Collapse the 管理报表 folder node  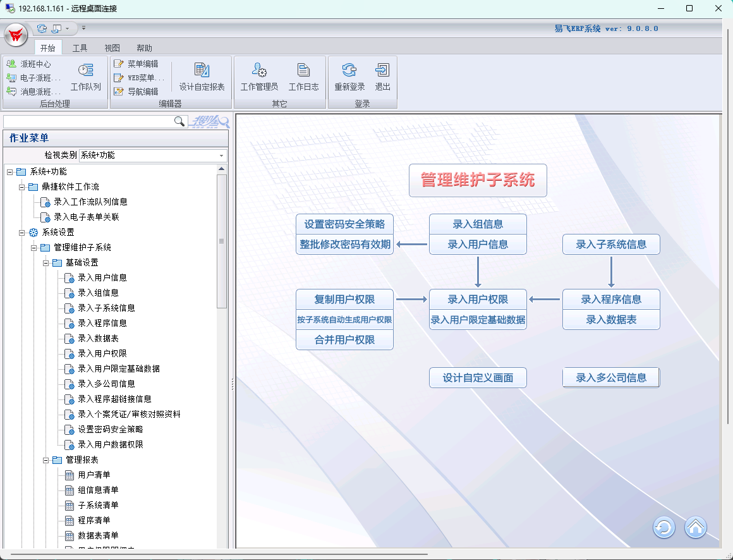[45, 460]
